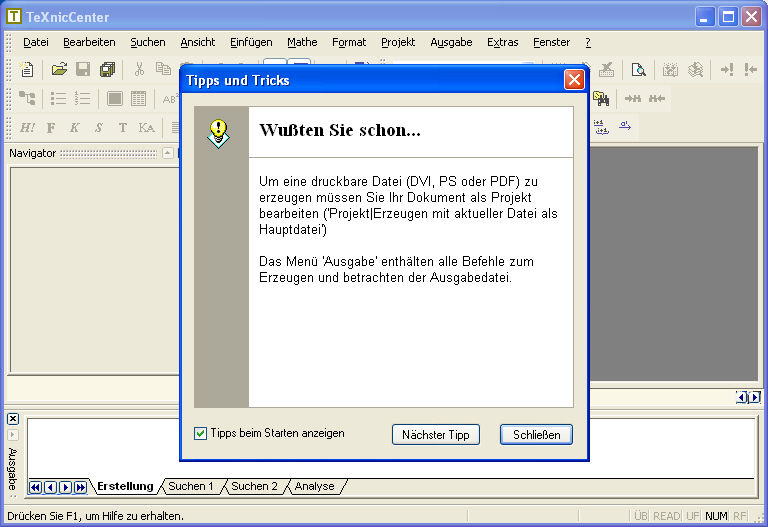Uncheck 'Tipps beim Starten anzeigen'
This screenshot has height=527, width=768.
(200, 433)
